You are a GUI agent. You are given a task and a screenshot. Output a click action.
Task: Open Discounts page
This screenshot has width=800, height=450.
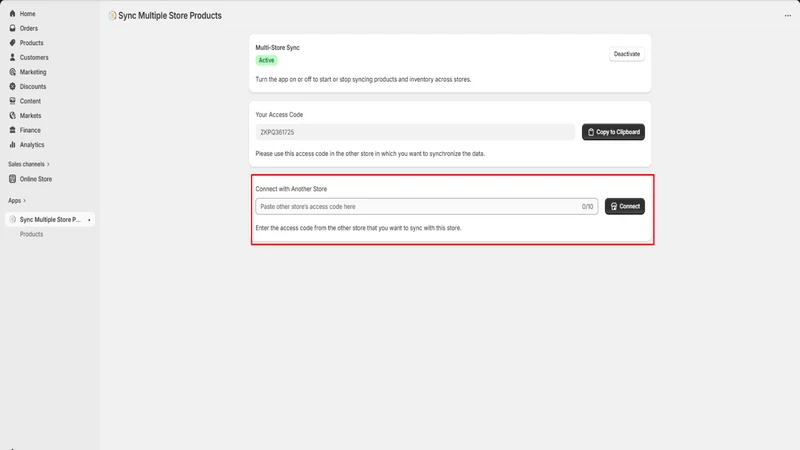pos(33,87)
